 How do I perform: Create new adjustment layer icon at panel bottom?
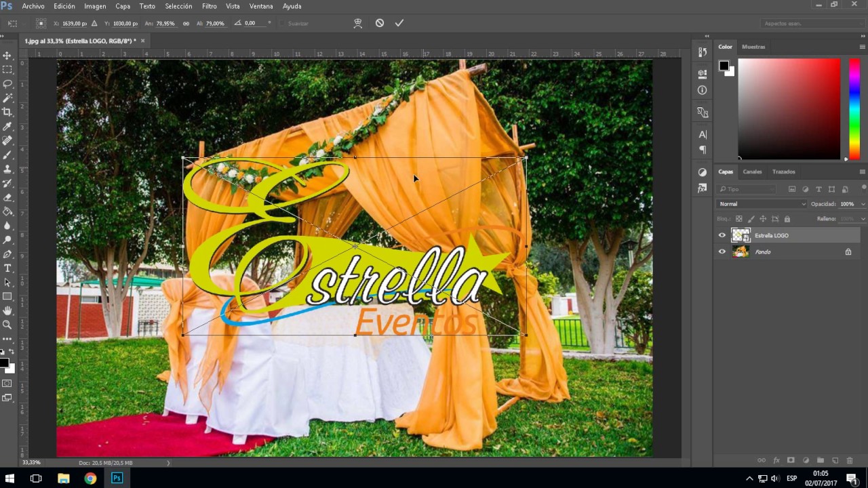(806, 461)
